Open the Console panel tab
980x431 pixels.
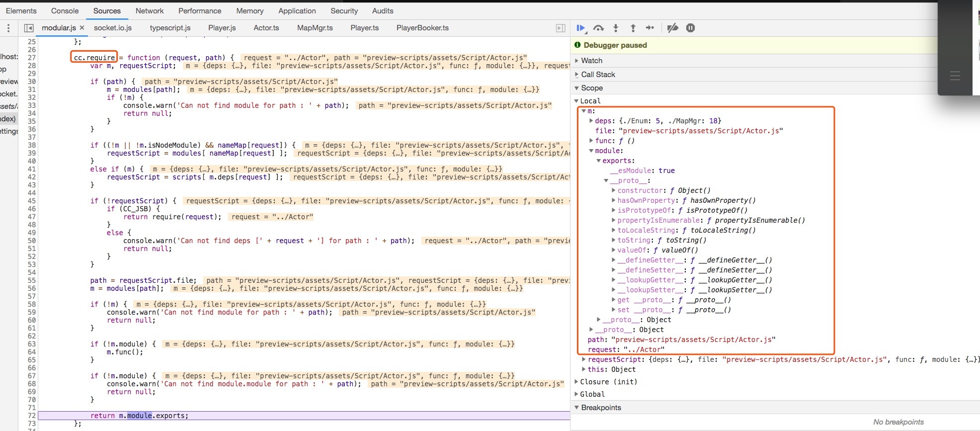pos(65,11)
